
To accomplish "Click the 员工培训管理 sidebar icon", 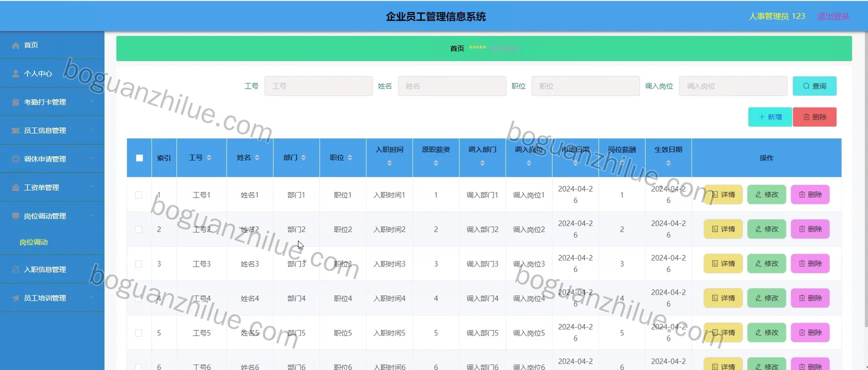I will (15, 298).
